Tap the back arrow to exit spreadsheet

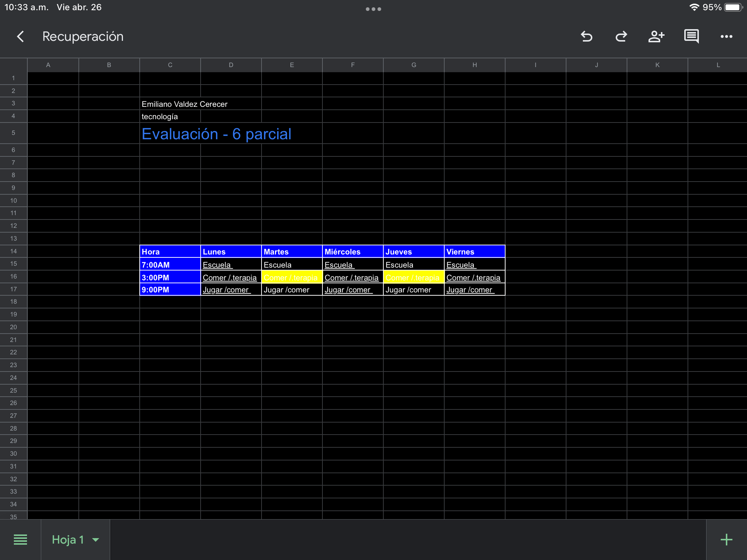pos(21,36)
